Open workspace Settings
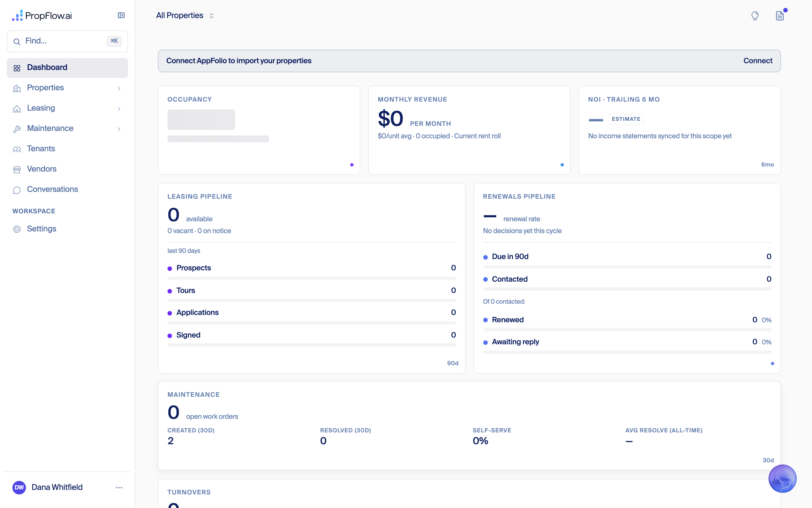This screenshot has width=812, height=508. click(67, 229)
